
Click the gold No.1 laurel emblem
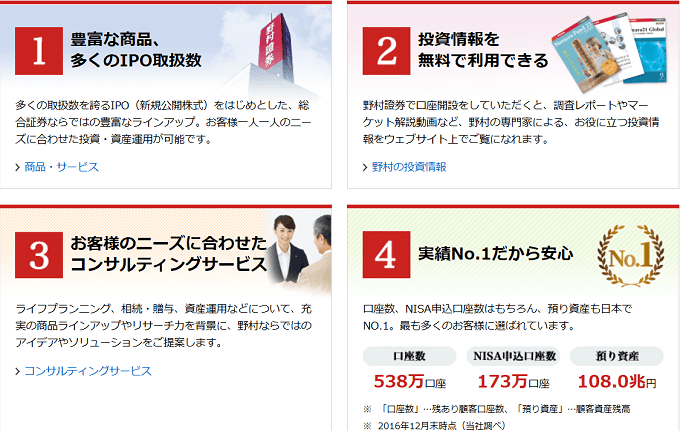[631, 256]
